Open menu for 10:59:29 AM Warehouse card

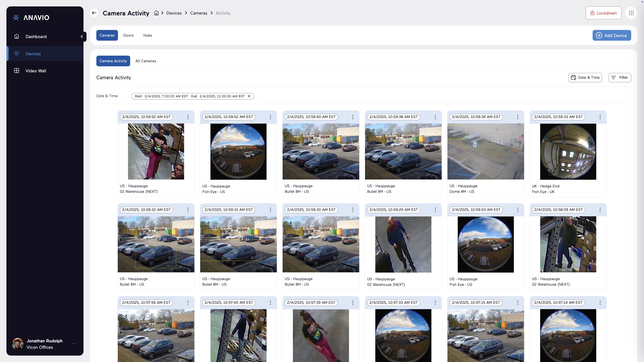coord(435,210)
